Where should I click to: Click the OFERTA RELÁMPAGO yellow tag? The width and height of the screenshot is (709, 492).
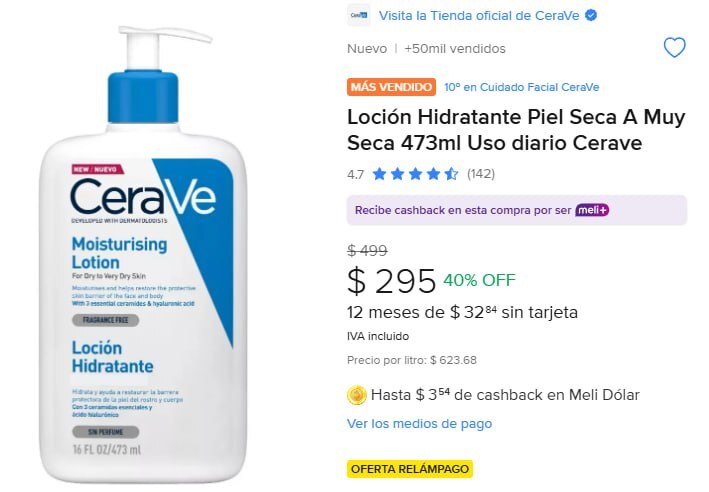click(410, 469)
